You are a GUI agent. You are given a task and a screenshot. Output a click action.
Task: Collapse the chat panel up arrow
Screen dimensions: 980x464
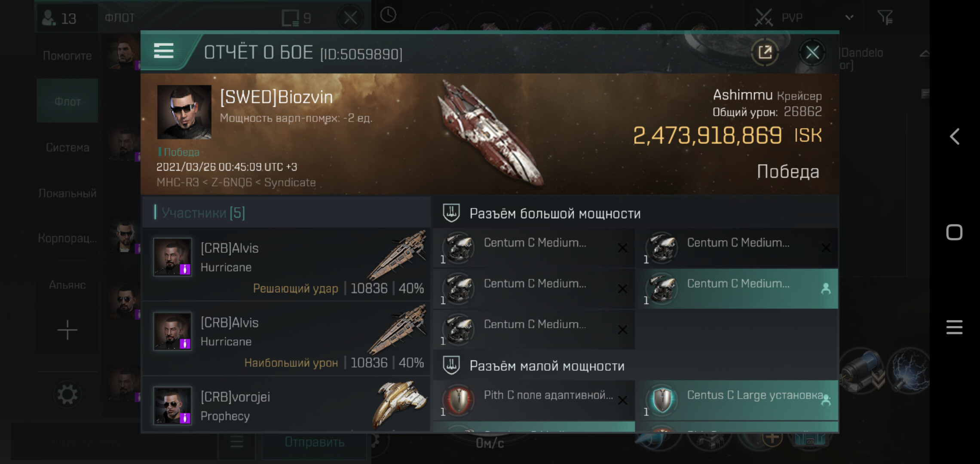[924, 54]
